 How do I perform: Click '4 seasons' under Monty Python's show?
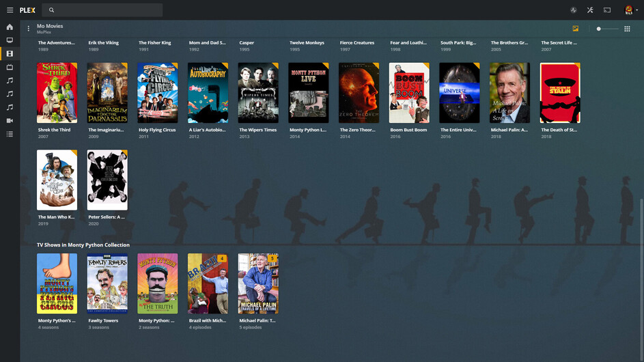point(48,327)
